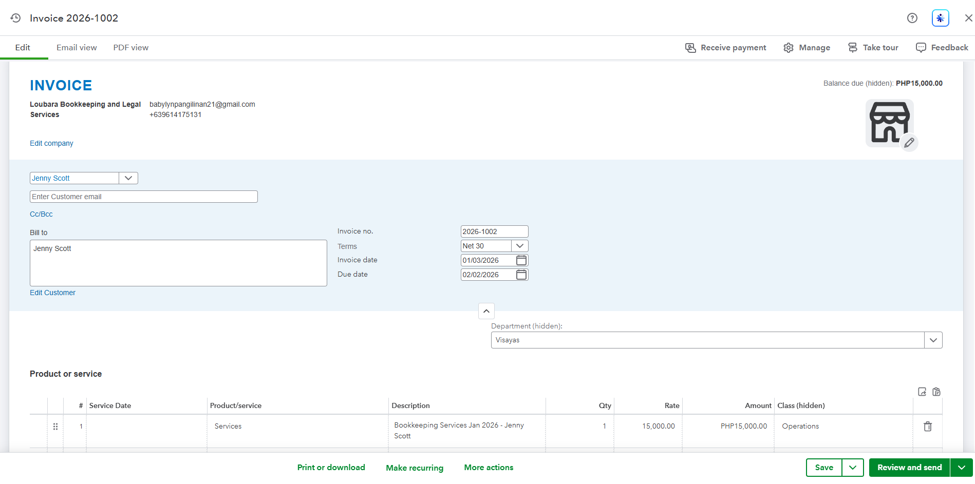Viewport: 975px width, 484px height.
Task: Open the Review and send dropdown arrow
Action: point(961,467)
